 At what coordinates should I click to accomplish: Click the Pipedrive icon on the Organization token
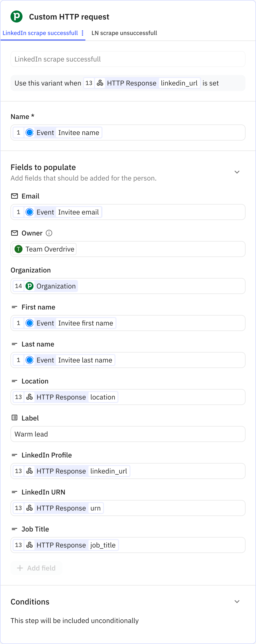[30, 286]
